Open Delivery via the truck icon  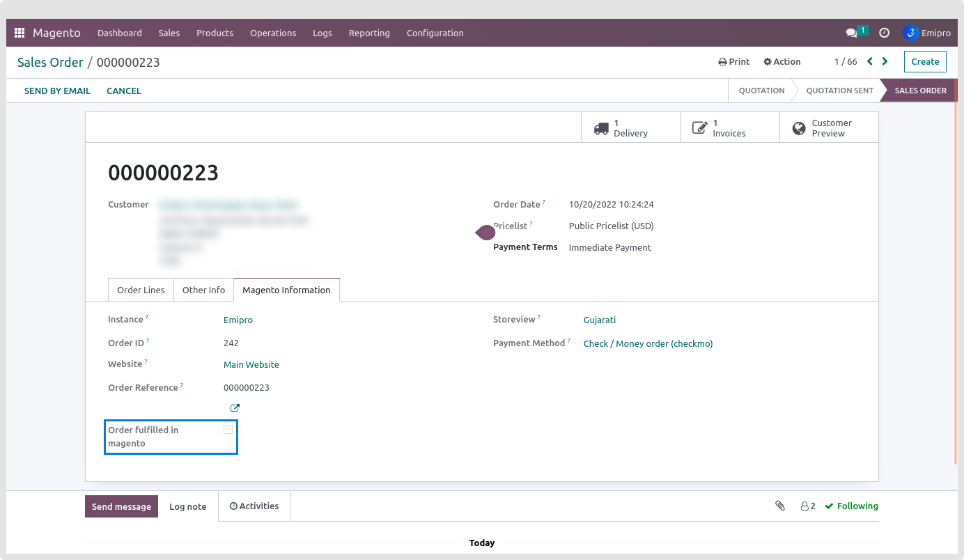(601, 128)
